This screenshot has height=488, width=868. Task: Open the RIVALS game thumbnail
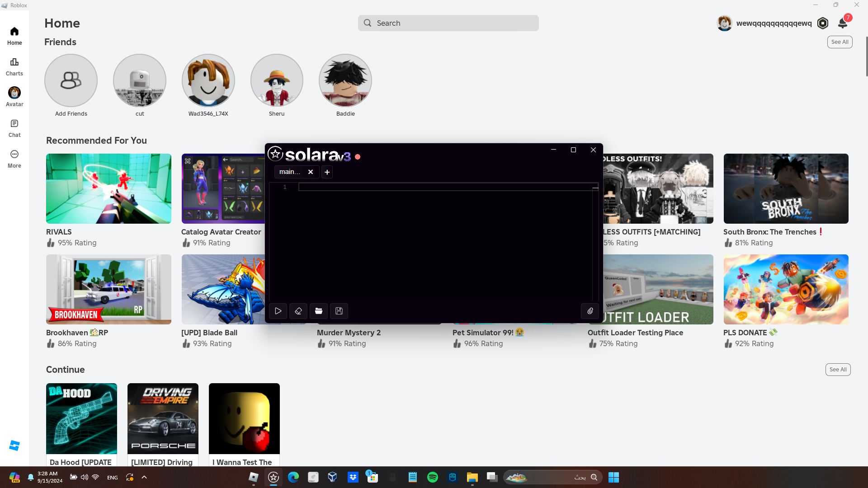pos(108,188)
